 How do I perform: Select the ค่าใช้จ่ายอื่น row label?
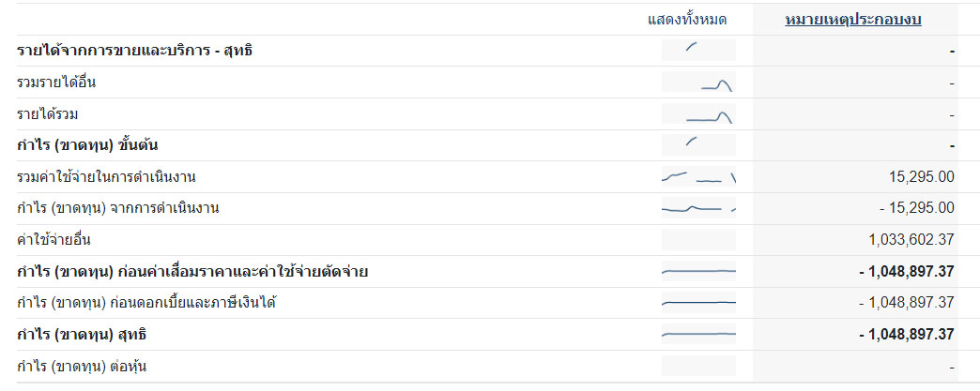coord(54,240)
